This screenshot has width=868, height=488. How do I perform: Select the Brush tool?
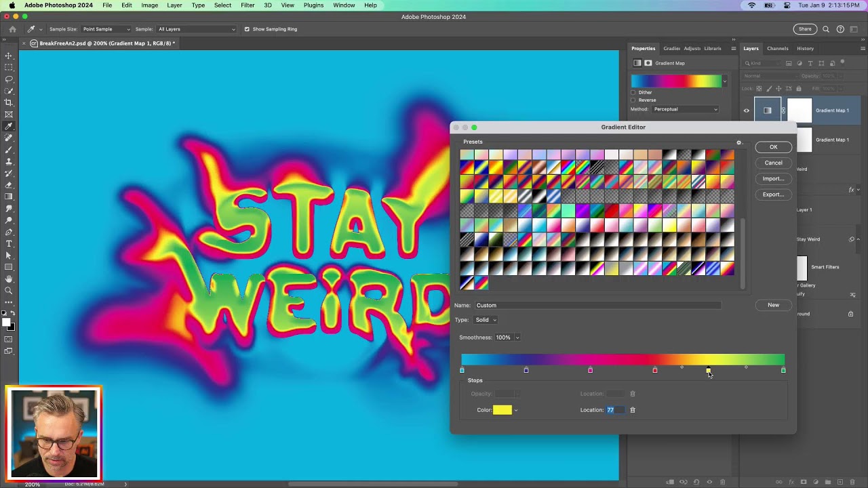9,150
